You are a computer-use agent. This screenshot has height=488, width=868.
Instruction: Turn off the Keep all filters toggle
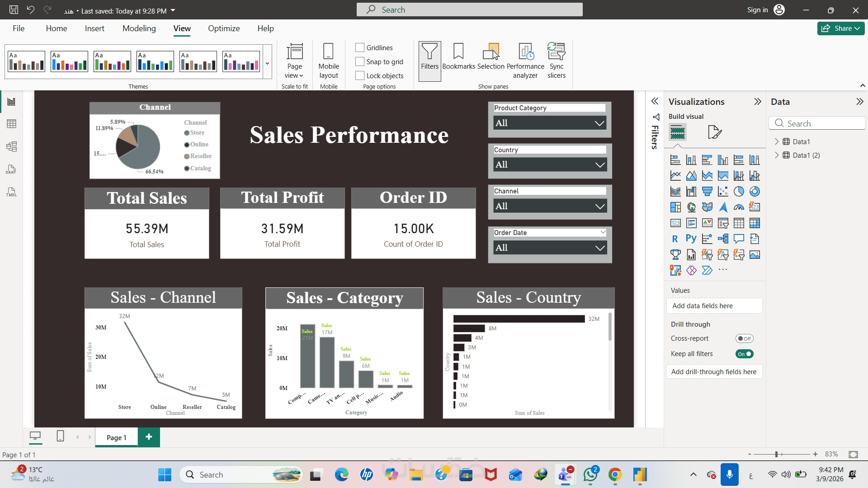744,354
